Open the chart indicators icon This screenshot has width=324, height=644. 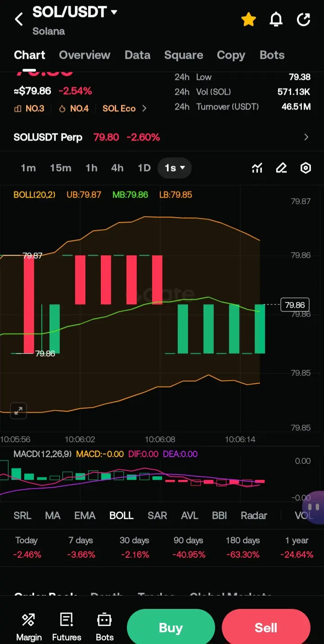click(x=257, y=168)
